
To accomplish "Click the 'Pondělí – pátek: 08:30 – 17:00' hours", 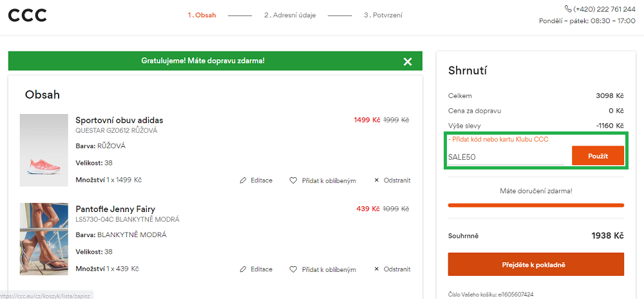I will click(x=587, y=21).
